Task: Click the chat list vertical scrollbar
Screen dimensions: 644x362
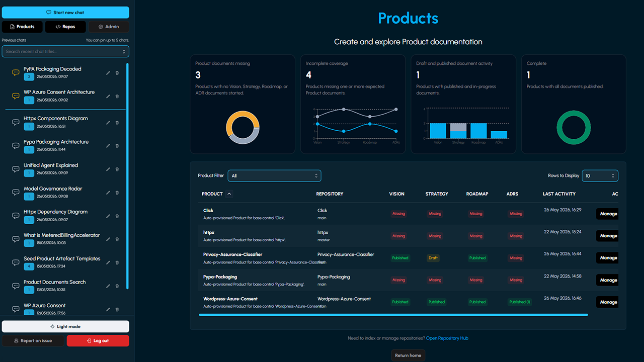Action: 127,176
